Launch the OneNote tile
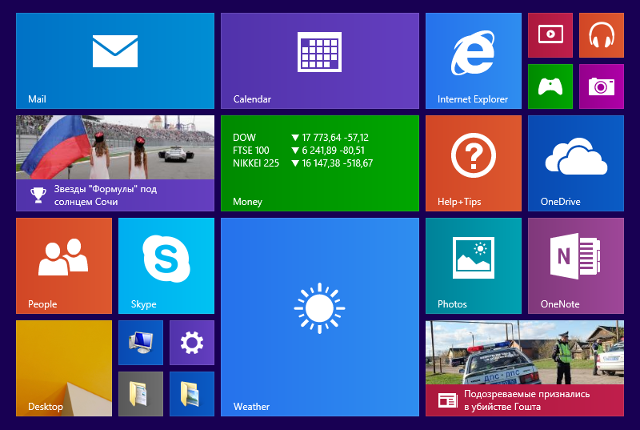 coord(576,266)
